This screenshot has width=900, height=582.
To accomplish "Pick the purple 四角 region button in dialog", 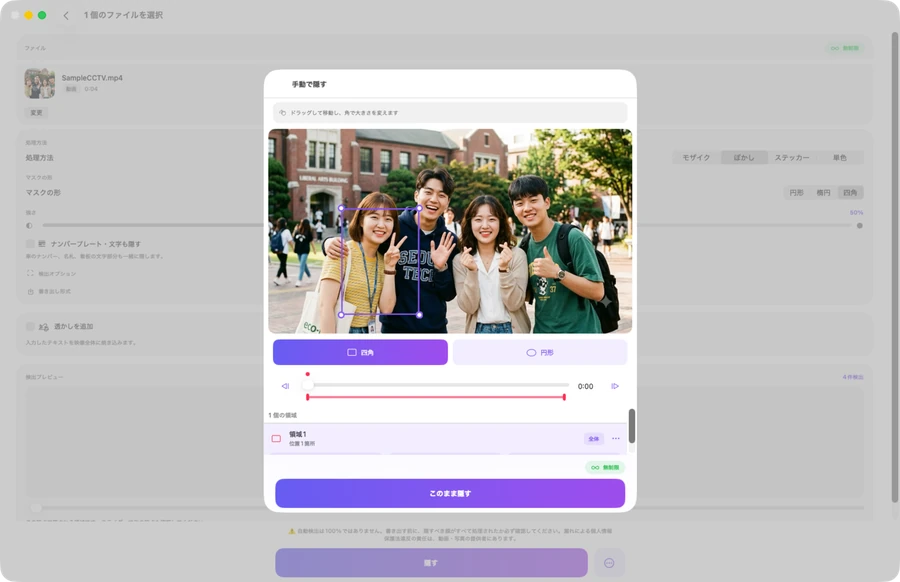I will pyautogui.click(x=360, y=352).
